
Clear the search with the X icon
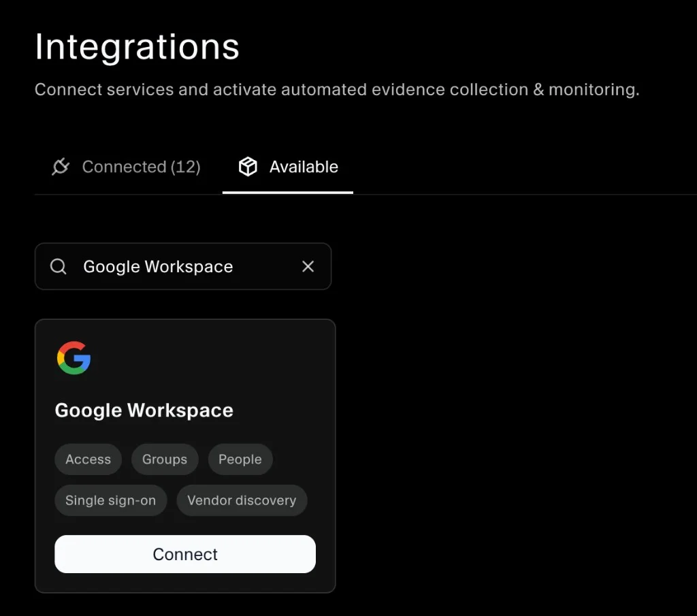click(x=308, y=267)
